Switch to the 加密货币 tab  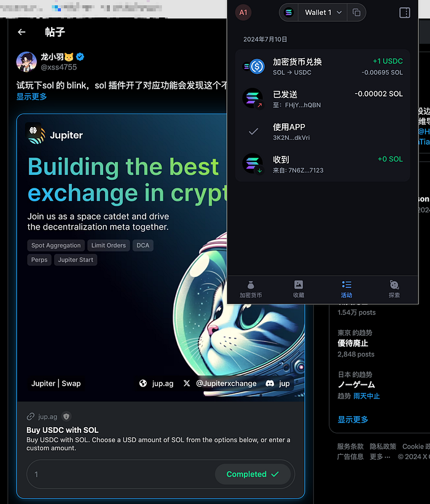pos(251,290)
